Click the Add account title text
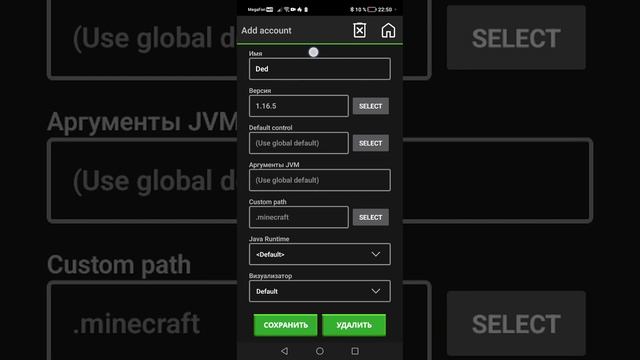640x360 pixels. (x=266, y=31)
